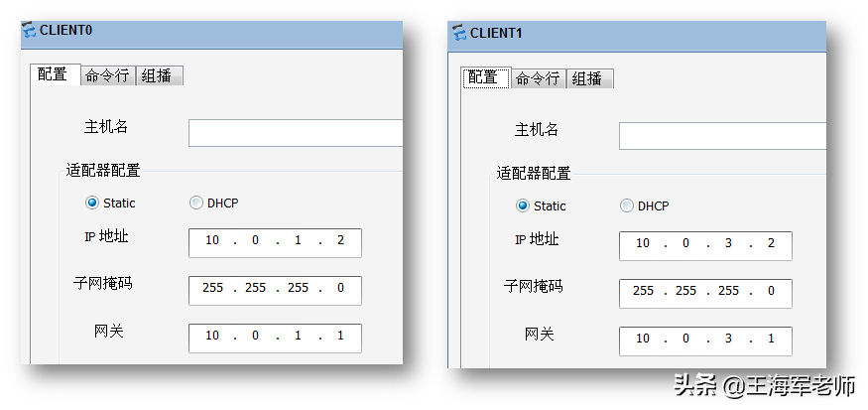
Task: Switch to the 命令行 tab in CLIENT1
Action: click(x=538, y=78)
